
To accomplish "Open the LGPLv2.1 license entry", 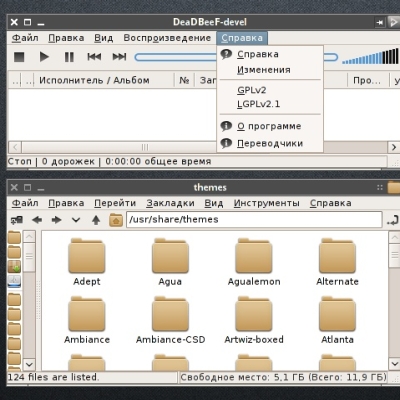I will (x=270, y=104).
